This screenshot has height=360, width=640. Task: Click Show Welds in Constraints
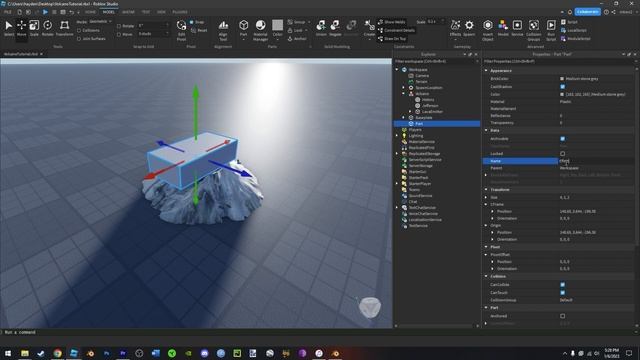point(392,22)
